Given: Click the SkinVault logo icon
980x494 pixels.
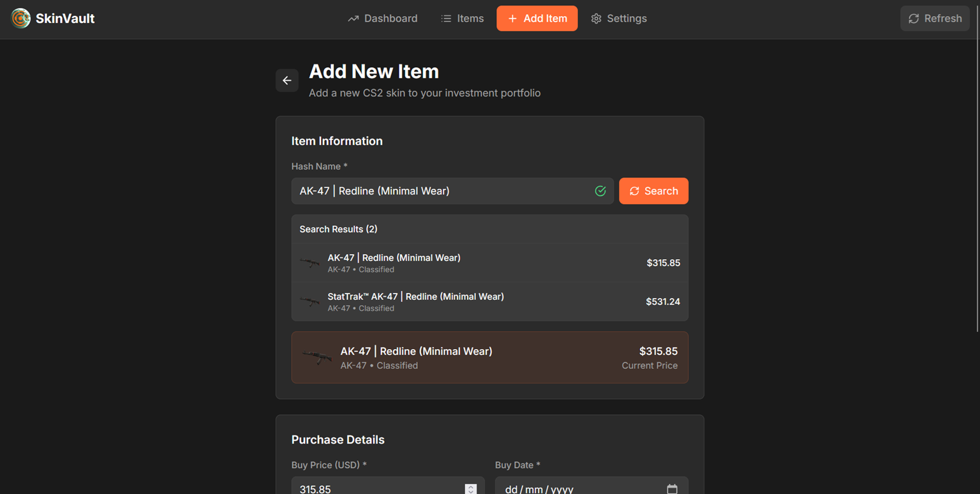Looking at the screenshot, I should [x=21, y=19].
